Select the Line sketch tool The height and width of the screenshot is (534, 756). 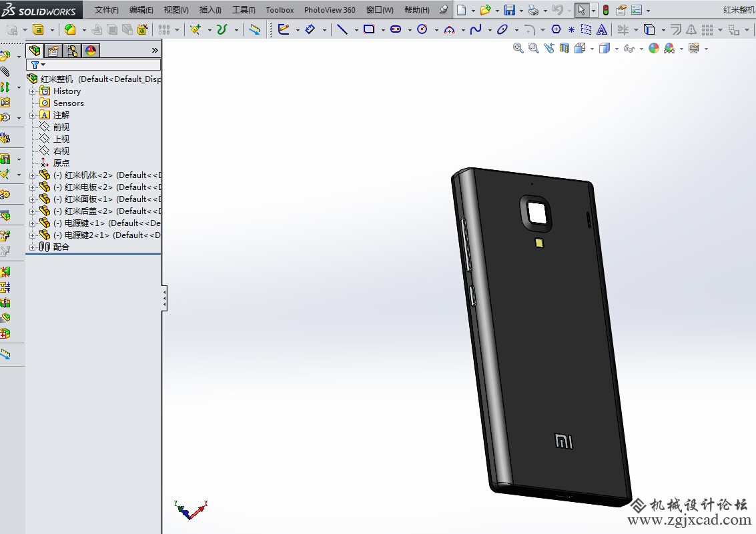[x=342, y=29]
